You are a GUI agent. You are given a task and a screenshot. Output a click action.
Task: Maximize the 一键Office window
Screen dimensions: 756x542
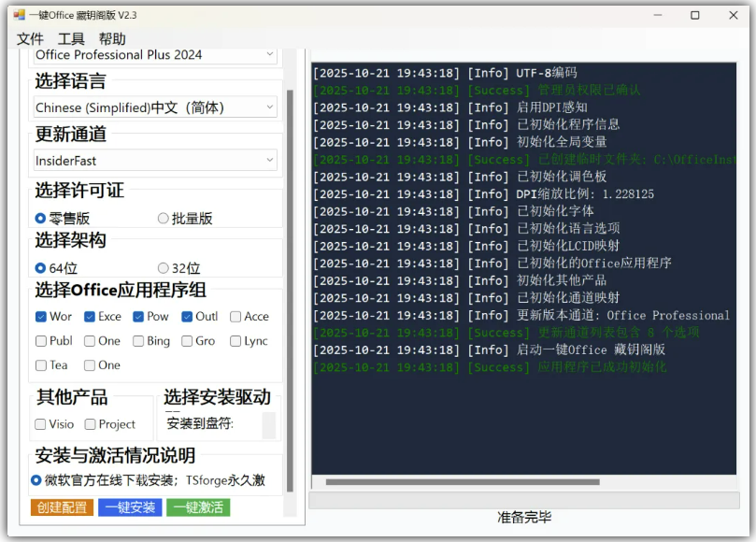pos(694,15)
